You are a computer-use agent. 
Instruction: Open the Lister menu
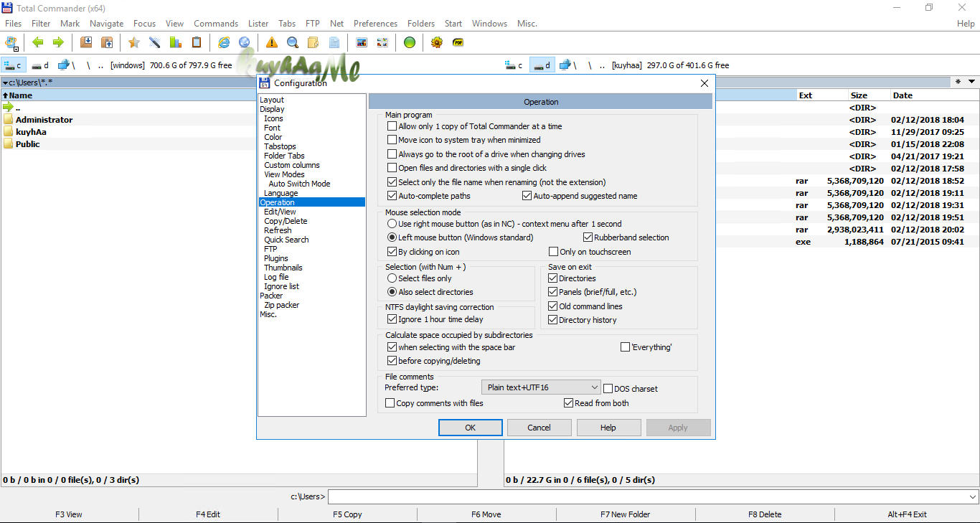click(259, 24)
